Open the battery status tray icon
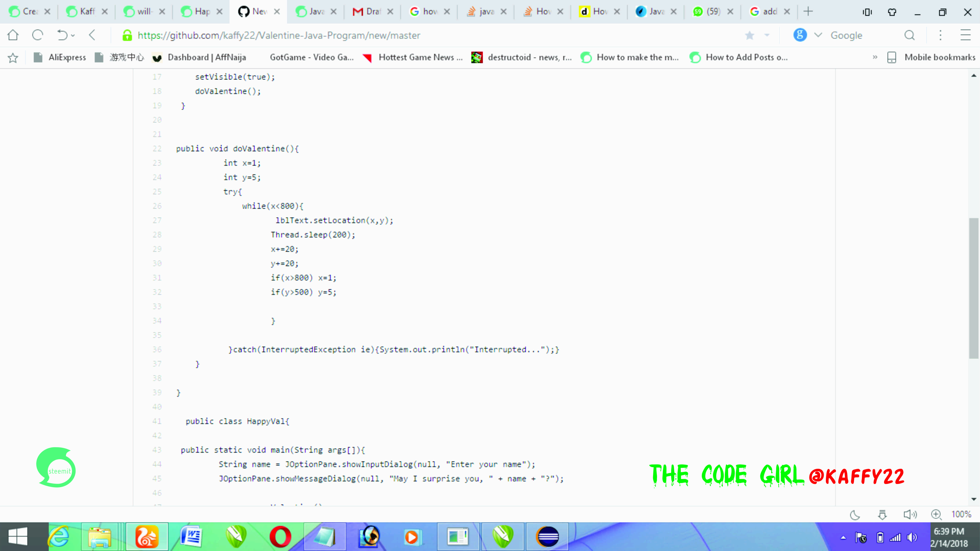980x551 pixels. [880, 537]
